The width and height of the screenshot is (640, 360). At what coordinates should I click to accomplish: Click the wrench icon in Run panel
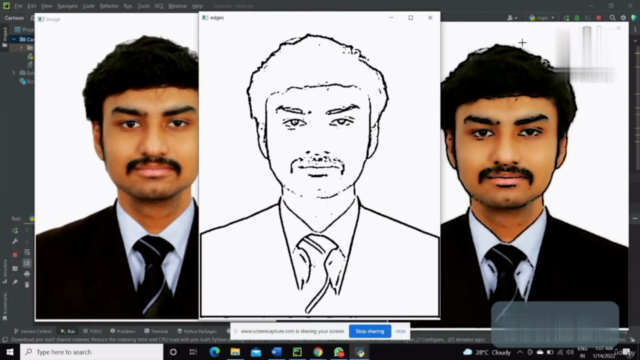point(15,242)
